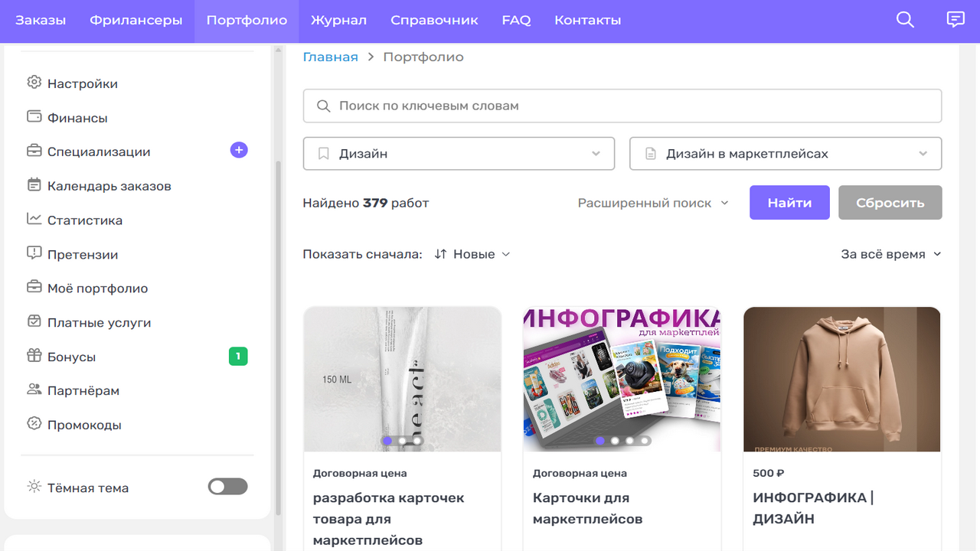Enable the Тёмная тема switch
Screen dimensions: 980x551
(x=227, y=486)
